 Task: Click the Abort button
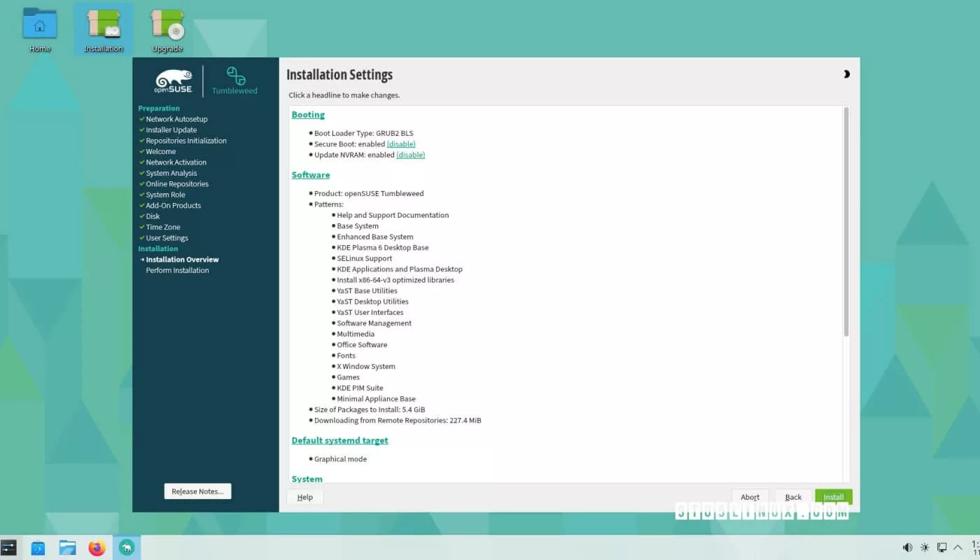(x=750, y=497)
